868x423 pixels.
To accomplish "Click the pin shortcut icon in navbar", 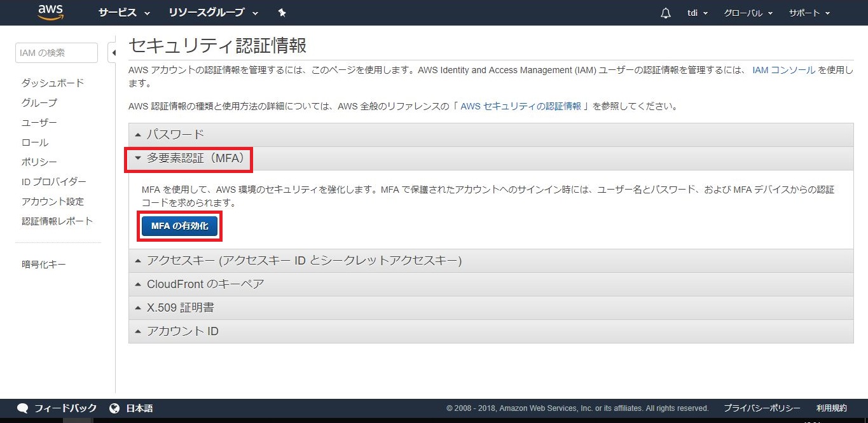I will [282, 13].
